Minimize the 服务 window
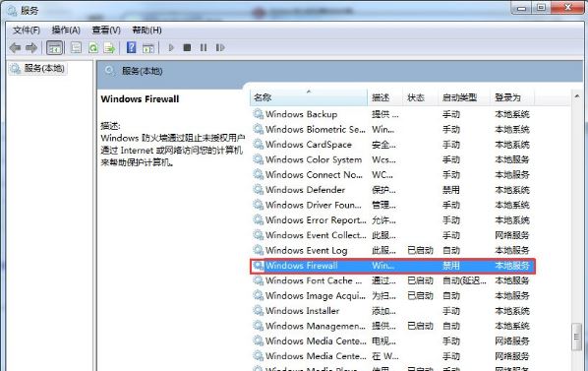The height and width of the screenshot is (371, 588). tap(521, 8)
